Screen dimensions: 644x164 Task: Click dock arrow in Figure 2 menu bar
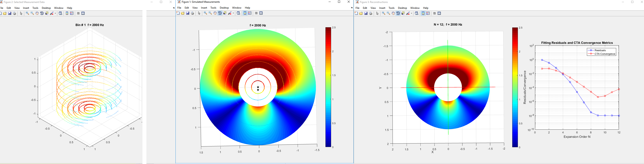pos(174,8)
